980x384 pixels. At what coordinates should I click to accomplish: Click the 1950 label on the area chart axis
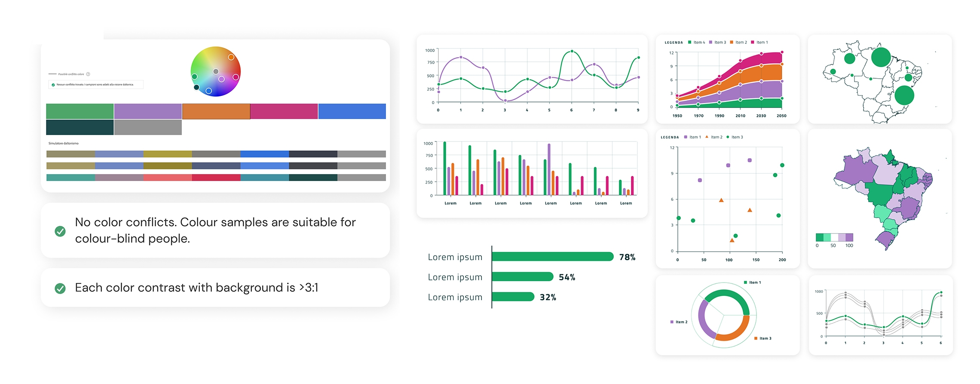(677, 116)
